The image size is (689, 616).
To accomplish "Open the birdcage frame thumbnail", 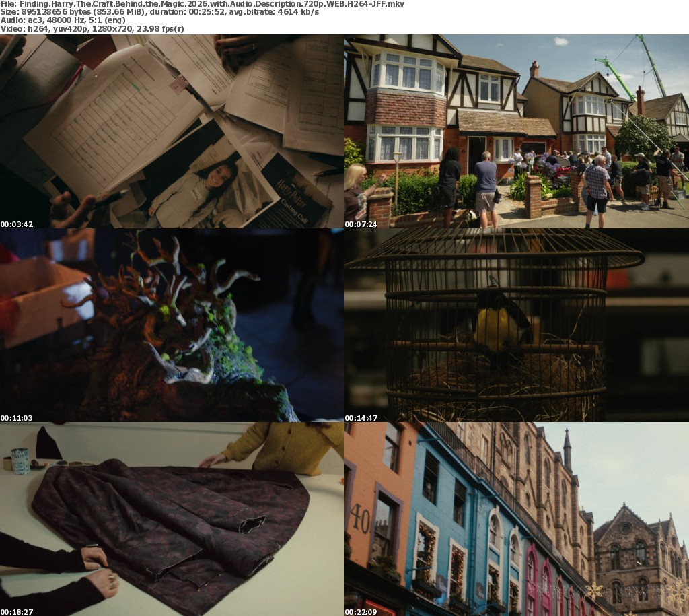I will 516,324.
